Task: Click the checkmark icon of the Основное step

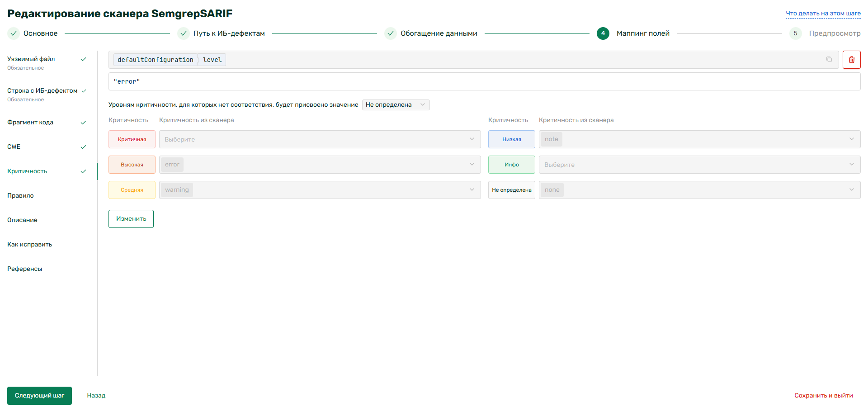Action: coord(14,33)
